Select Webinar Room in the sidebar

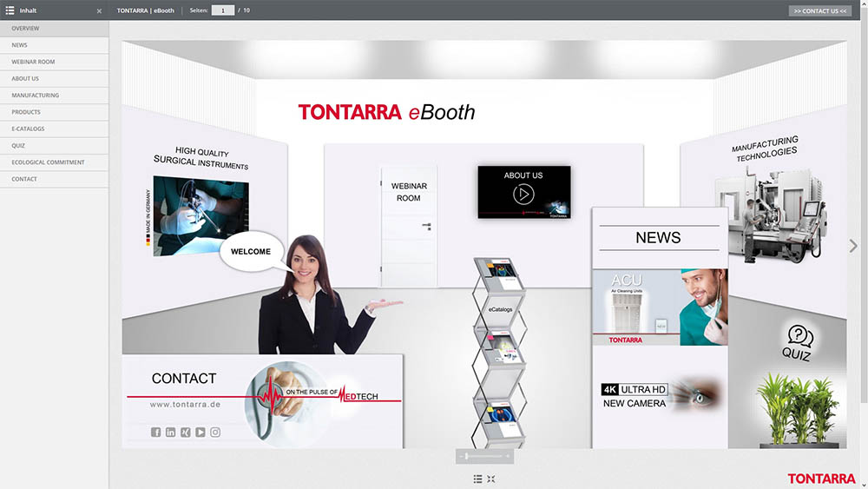[x=33, y=62]
